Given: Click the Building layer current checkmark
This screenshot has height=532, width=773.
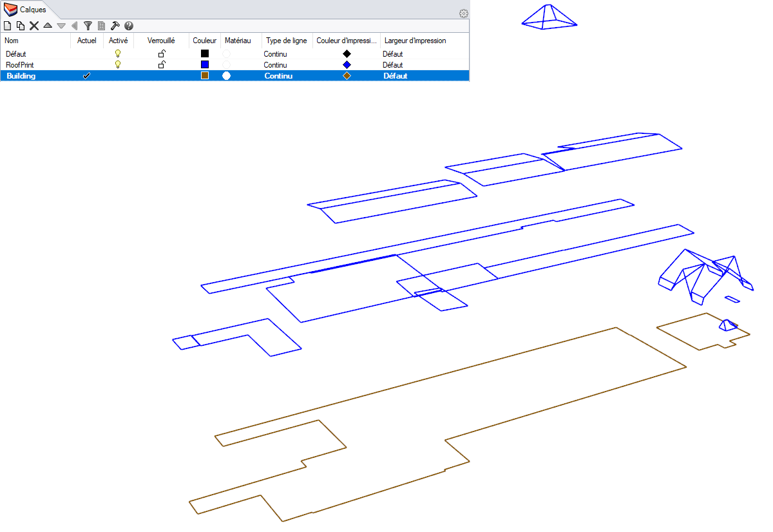Looking at the screenshot, I should pyautogui.click(x=86, y=76).
